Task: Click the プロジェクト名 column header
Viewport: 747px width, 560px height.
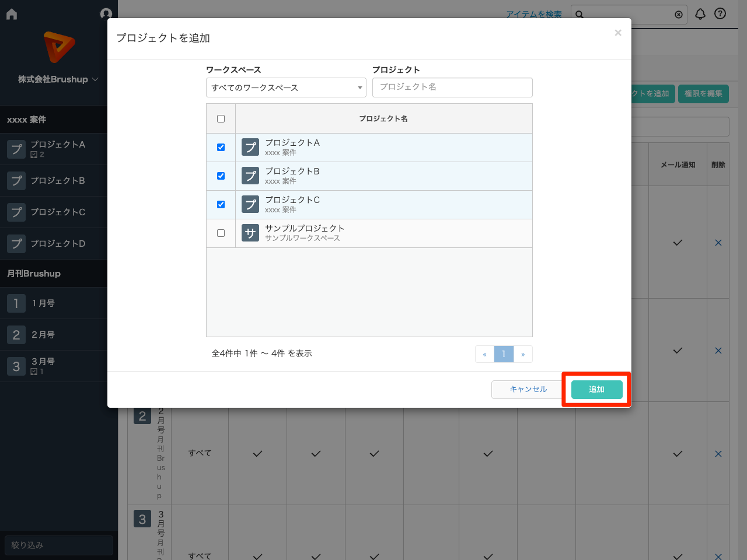Action: [383, 119]
